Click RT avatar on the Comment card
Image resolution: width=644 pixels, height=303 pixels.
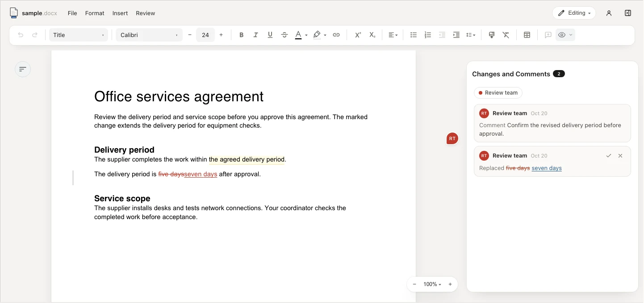(x=484, y=113)
